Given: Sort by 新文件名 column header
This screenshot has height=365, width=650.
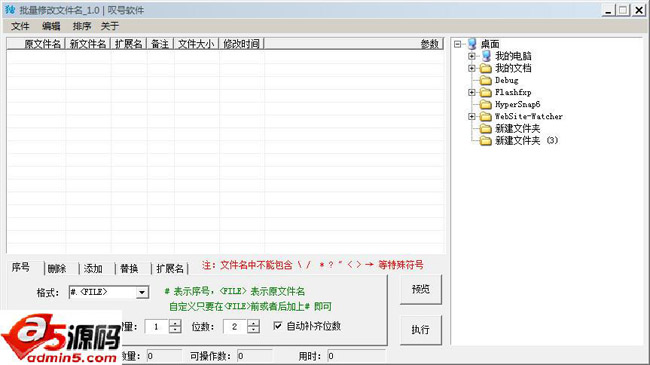Looking at the screenshot, I should point(87,44).
